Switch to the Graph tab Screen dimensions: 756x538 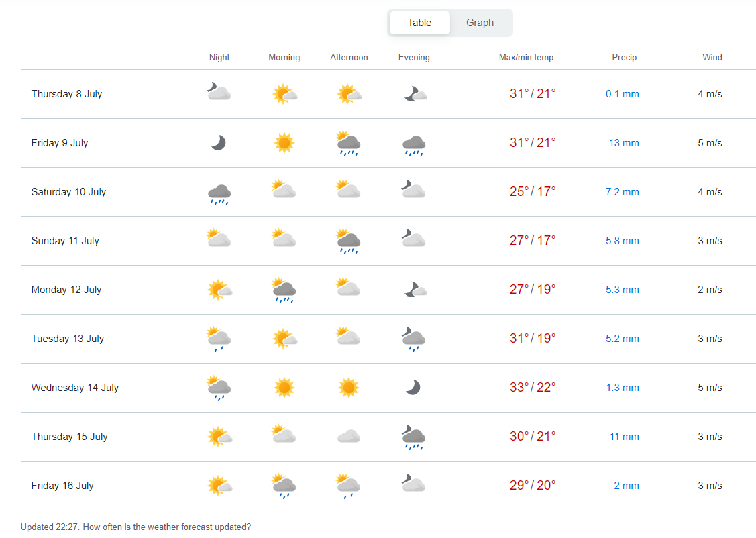click(x=480, y=23)
